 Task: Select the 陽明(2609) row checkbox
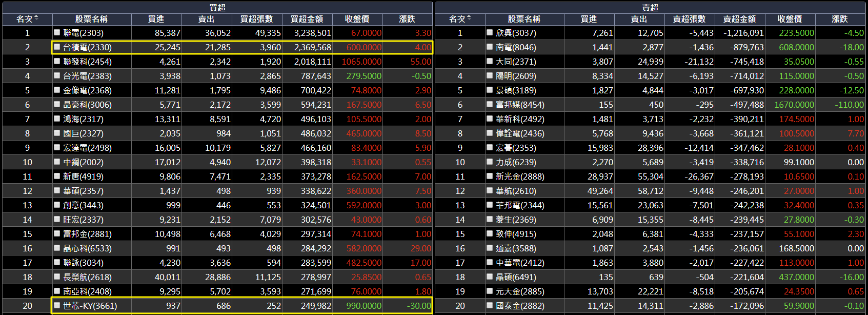click(490, 75)
